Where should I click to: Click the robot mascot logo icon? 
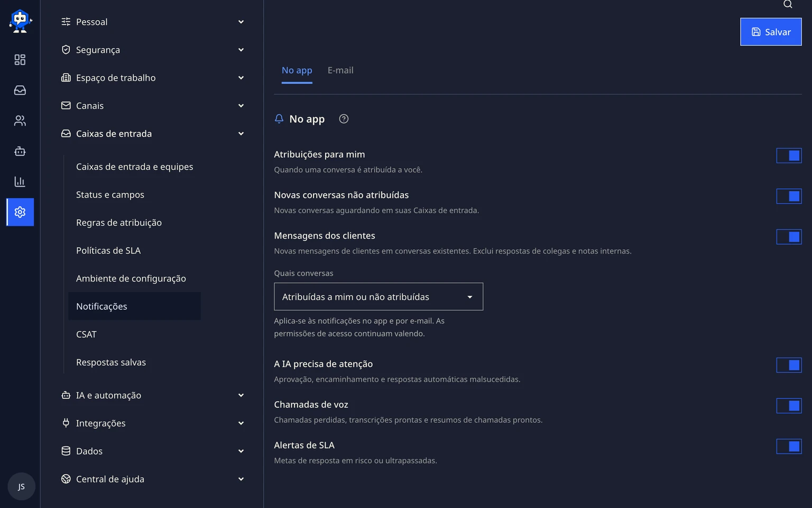click(x=20, y=21)
